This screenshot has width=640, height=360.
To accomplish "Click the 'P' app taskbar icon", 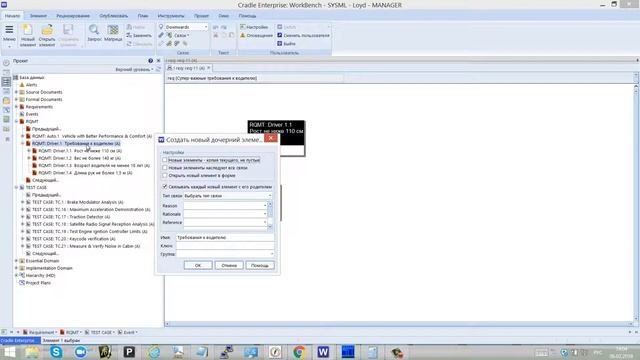I will [129, 352].
